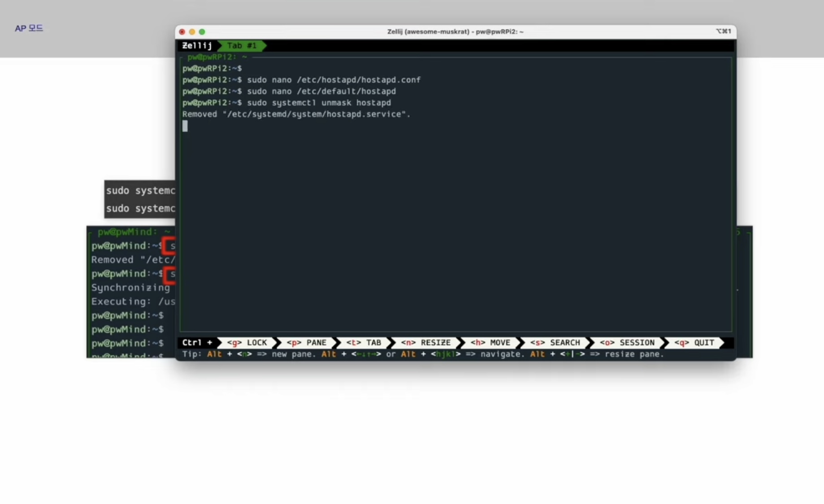Click SESSION mode in Zellij status bar
The width and height of the screenshot is (824, 504).
click(627, 343)
